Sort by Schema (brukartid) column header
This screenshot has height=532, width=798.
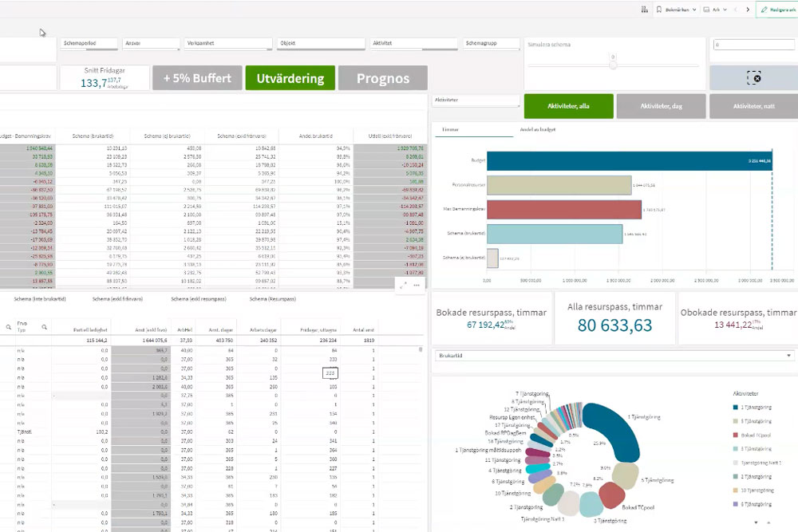(93, 136)
